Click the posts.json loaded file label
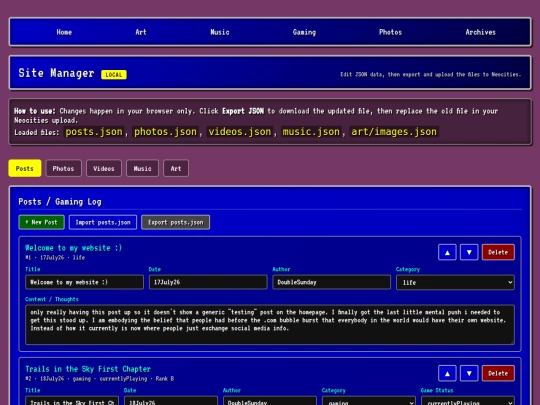The image size is (540, 405). (94, 132)
